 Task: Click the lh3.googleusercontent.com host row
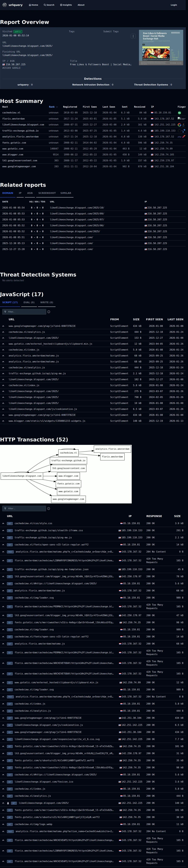(93, 161)
